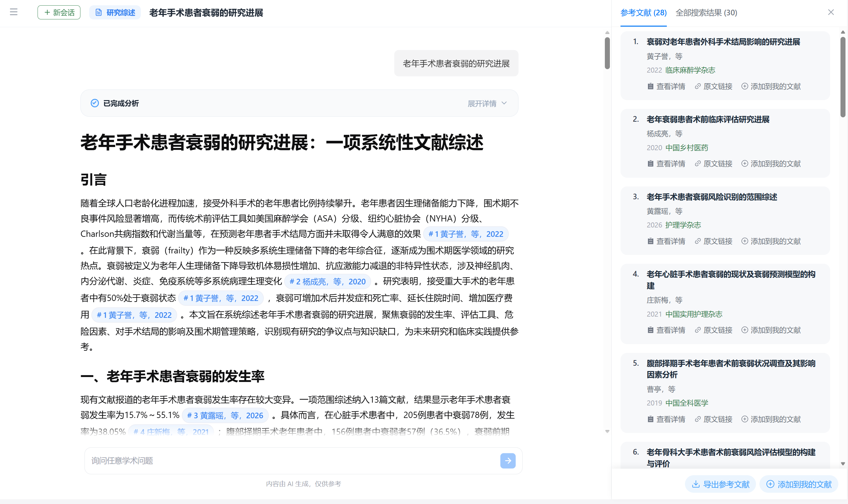Click citation tag #2 杨成亮, 等, 2020
Image resolution: width=848 pixels, height=504 pixels.
click(x=327, y=282)
